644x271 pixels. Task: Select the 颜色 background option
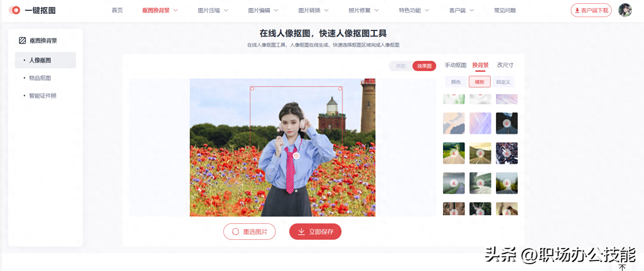(456, 82)
